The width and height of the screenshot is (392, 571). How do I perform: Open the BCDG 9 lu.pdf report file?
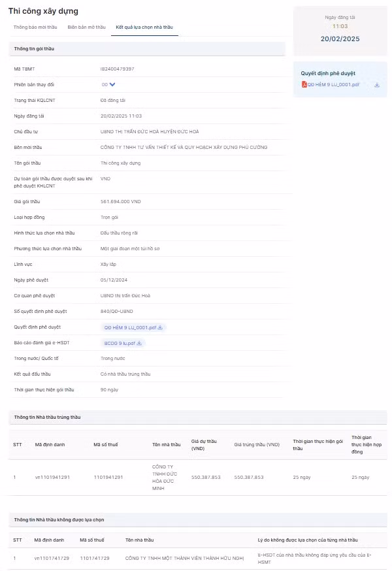tap(120, 343)
